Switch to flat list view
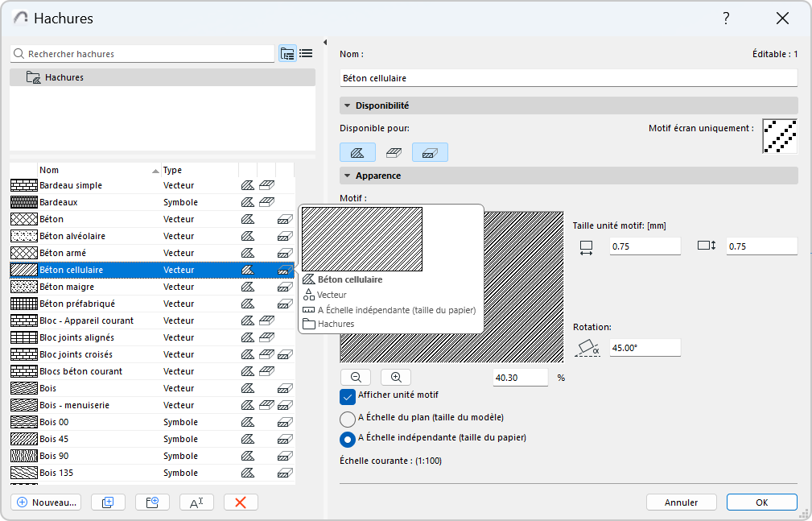Viewport: 812px width, 521px height. click(x=306, y=54)
